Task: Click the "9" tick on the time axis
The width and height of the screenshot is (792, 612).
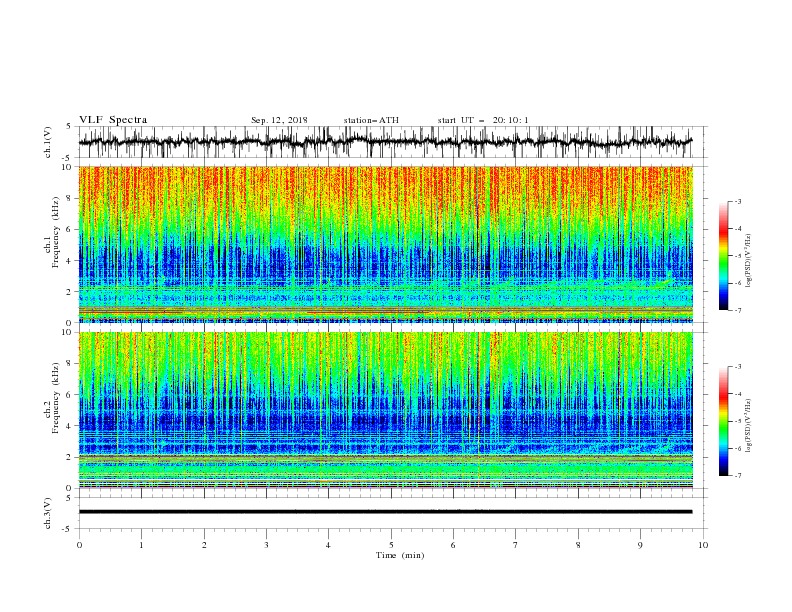Action: (x=640, y=545)
